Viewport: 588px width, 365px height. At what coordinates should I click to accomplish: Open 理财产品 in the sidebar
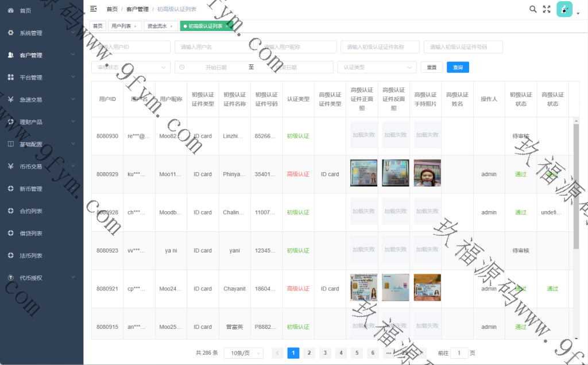[41, 122]
